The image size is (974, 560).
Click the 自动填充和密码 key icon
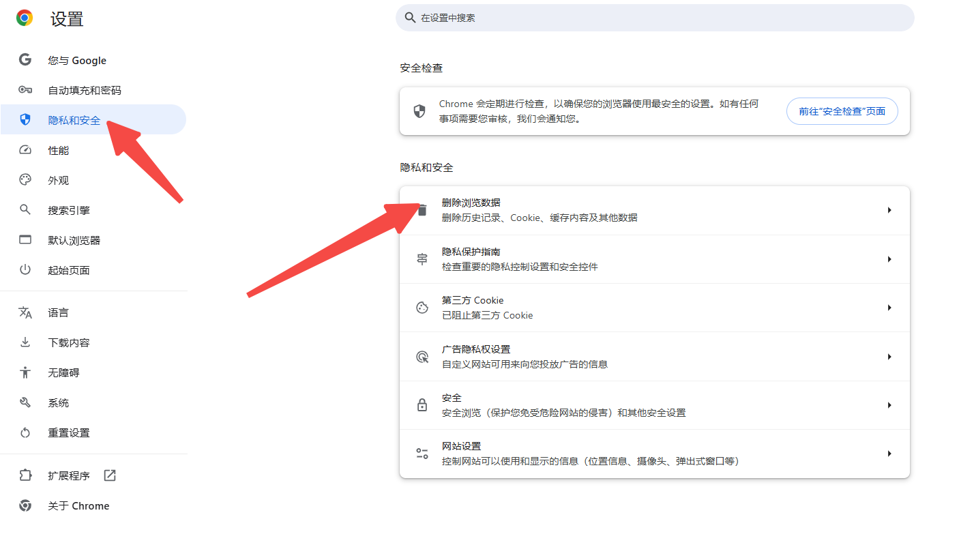pyautogui.click(x=25, y=89)
